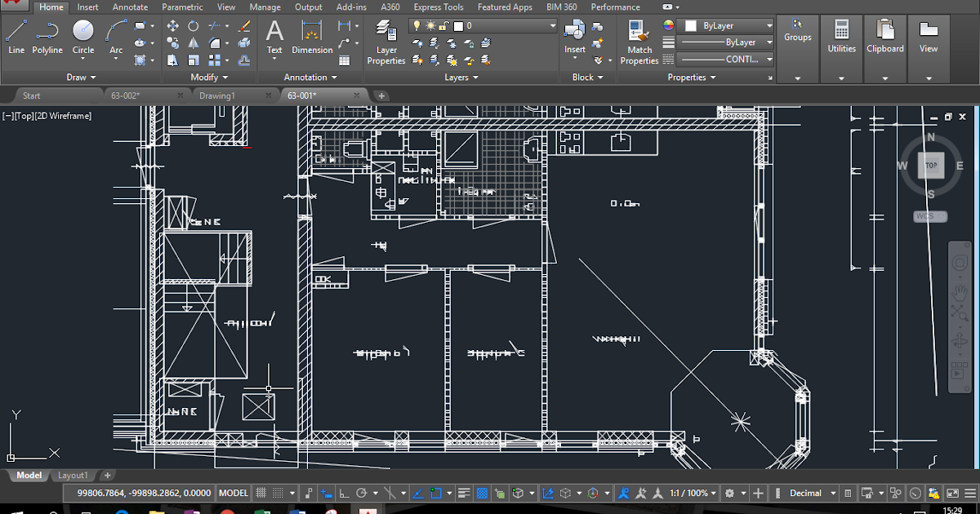Toggle grid display in status bar

click(x=261, y=493)
